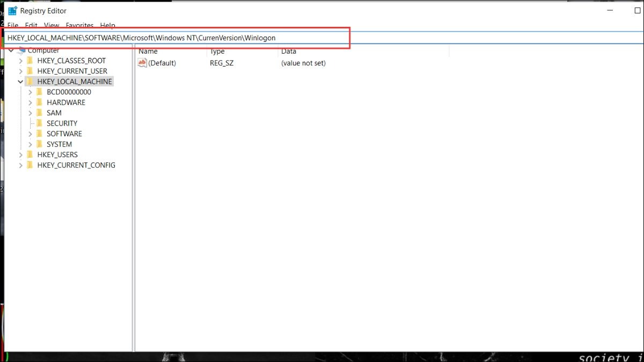Expand the HKEY_CLASSES_ROOT key
This screenshot has width=644, height=362.
pos(20,61)
